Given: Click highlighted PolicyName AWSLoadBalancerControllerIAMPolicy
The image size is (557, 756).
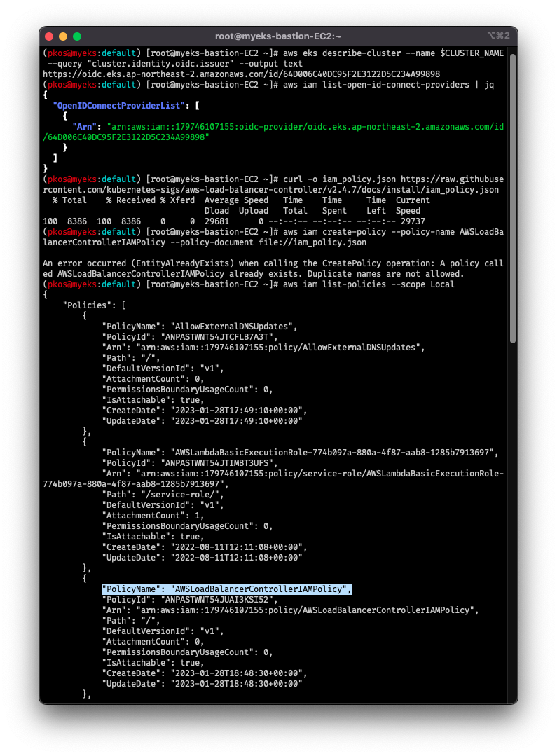Looking at the screenshot, I should coord(227,589).
